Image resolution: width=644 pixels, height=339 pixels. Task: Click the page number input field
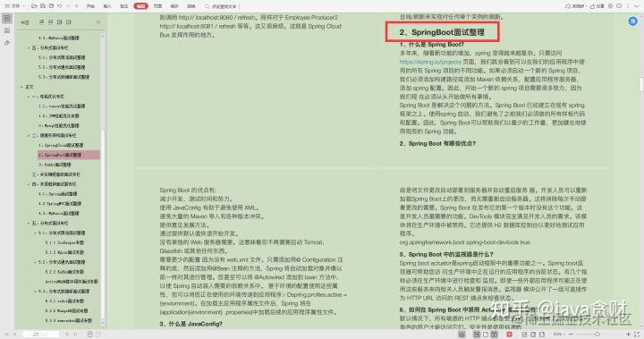(40, 335)
